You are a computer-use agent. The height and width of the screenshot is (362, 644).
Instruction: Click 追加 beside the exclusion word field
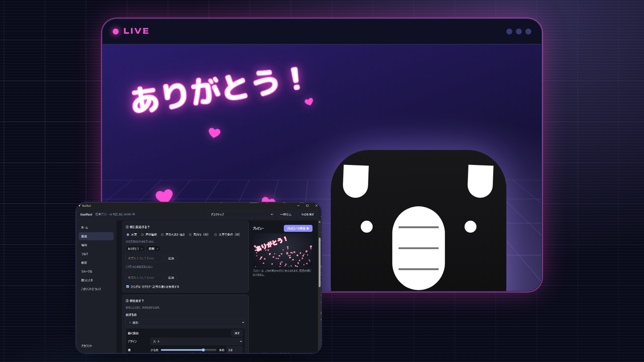coord(171,278)
